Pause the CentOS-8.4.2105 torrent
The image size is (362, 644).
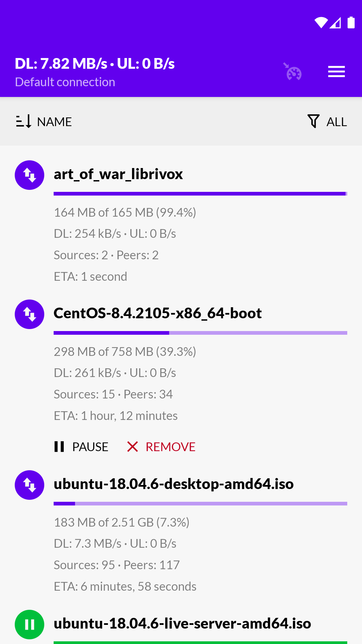pyautogui.click(x=81, y=447)
